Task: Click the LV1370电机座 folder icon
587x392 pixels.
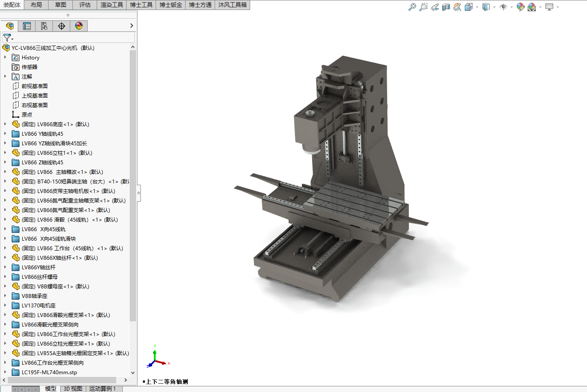Action: (16, 306)
